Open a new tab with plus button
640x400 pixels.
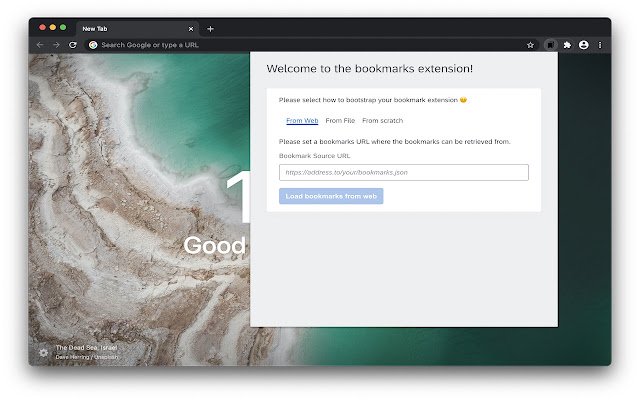(x=210, y=29)
